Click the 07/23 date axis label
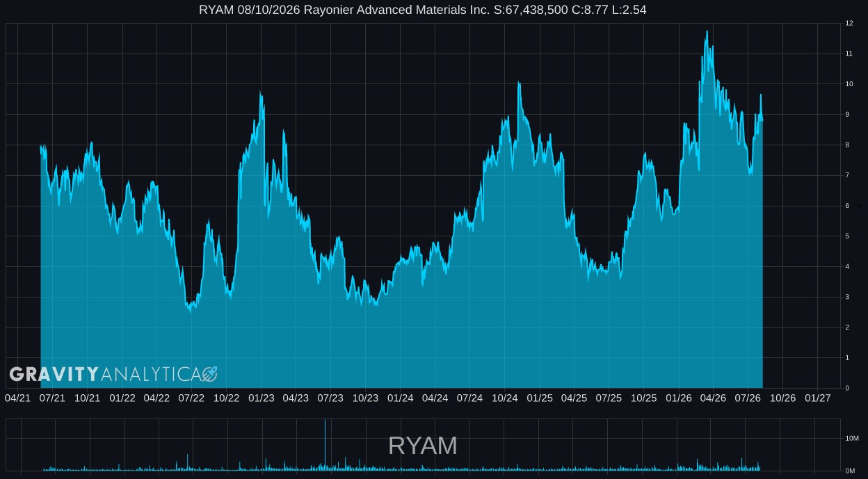The image size is (868, 479). [330, 398]
